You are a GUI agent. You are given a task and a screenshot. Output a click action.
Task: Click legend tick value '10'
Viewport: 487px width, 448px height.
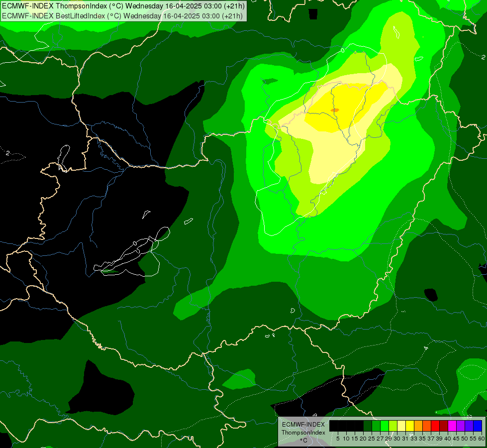click(x=346, y=439)
